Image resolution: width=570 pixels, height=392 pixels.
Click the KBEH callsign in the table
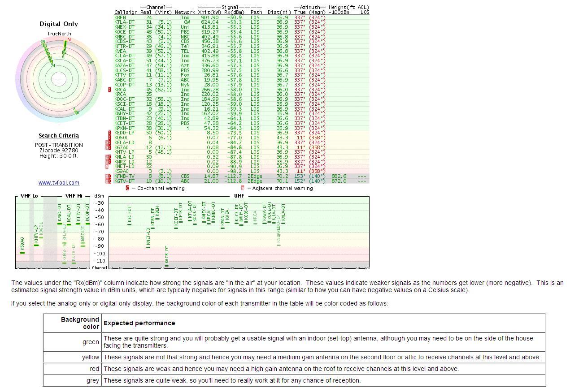click(x=120, y=17)
